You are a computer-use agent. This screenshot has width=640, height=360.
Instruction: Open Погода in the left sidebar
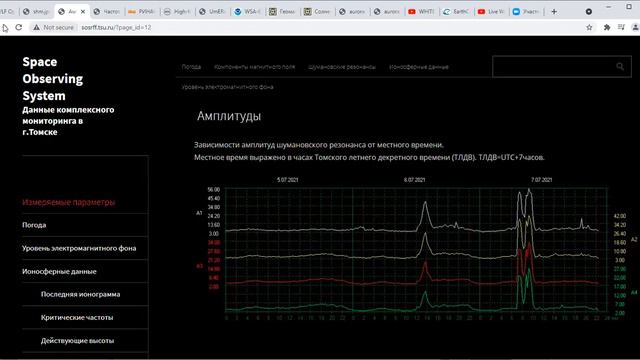(x=34, y=225)
